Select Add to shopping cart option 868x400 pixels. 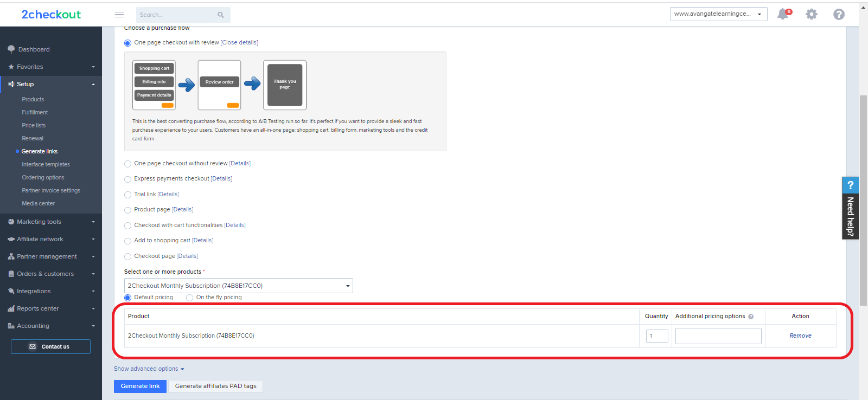[127, 241]
